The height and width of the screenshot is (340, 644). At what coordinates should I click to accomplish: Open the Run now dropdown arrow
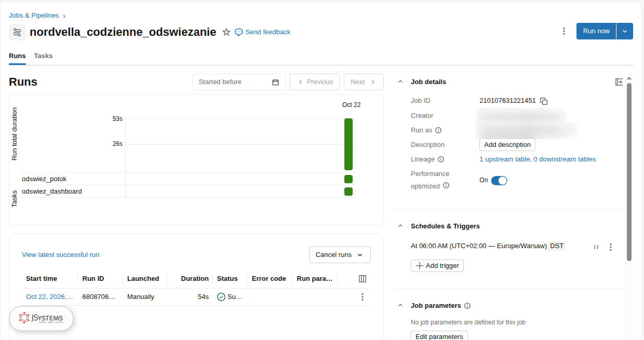pos(625,31)
